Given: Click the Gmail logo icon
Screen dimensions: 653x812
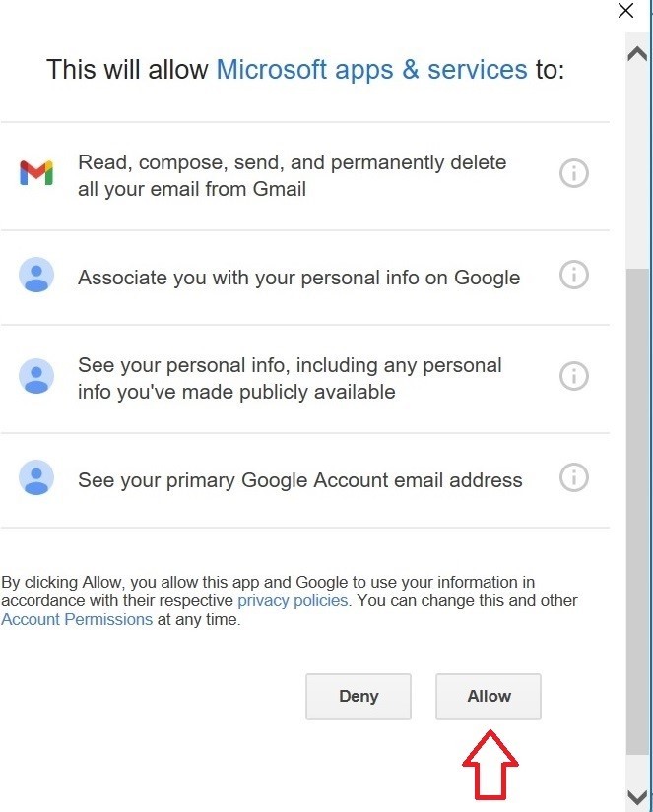Looking at the screenshot, I should click(x=36, y=173).
